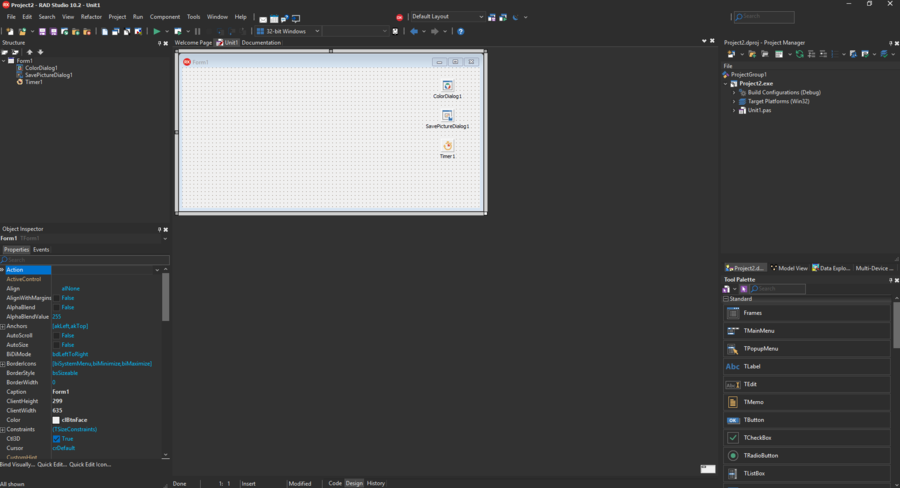Click the Object Inspector vertical scrollbar
Viewport: 900px width, 488px height.
click(x=165, y=297)
